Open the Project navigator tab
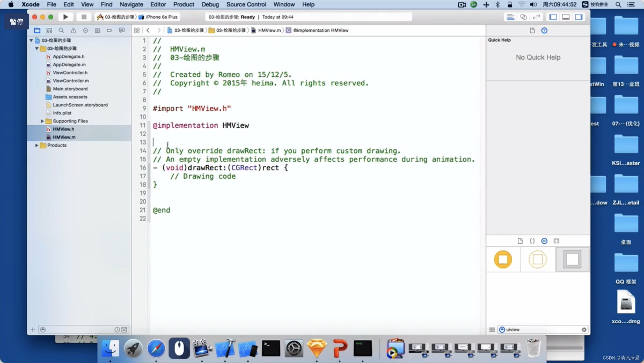This screenshot has width=644, height=363. 37,30
